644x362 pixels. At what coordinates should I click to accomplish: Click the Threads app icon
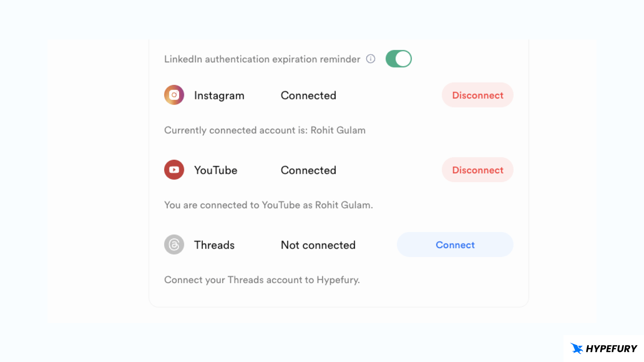[173, 245]
